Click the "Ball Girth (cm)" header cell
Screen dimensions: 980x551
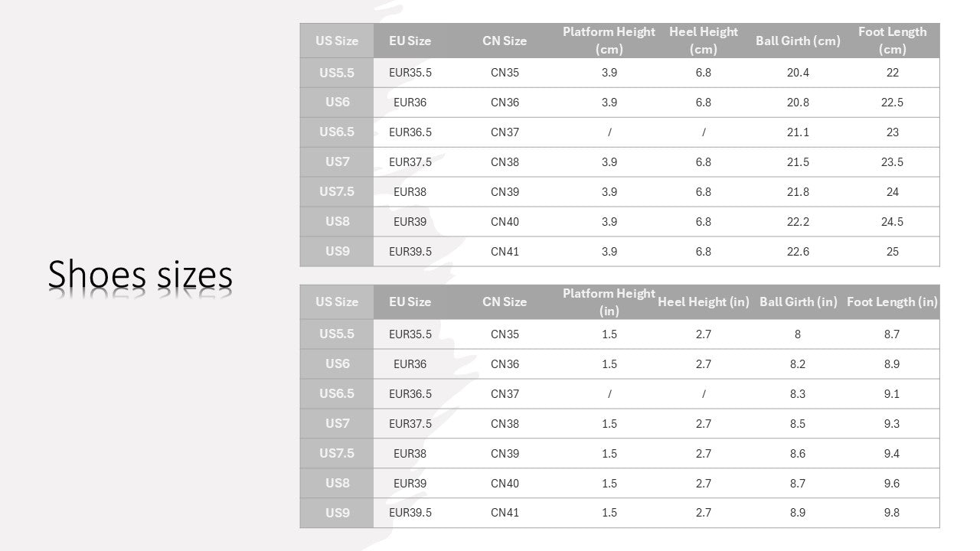click(798, 41)
